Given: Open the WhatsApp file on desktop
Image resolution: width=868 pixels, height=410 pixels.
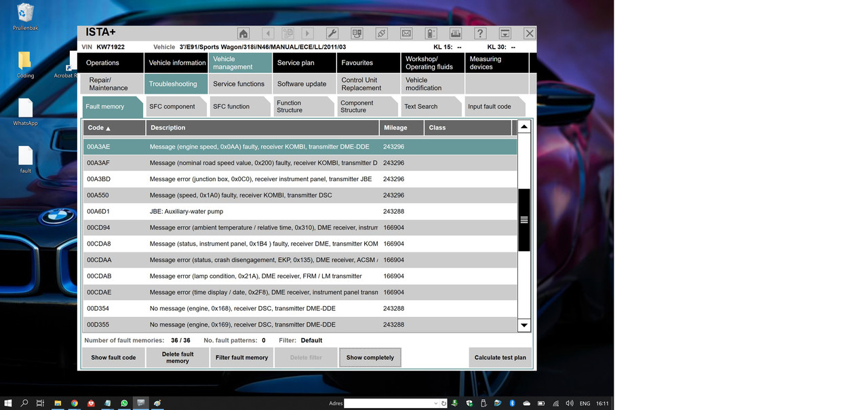Looking at the screenshot, I should point(25,112).
